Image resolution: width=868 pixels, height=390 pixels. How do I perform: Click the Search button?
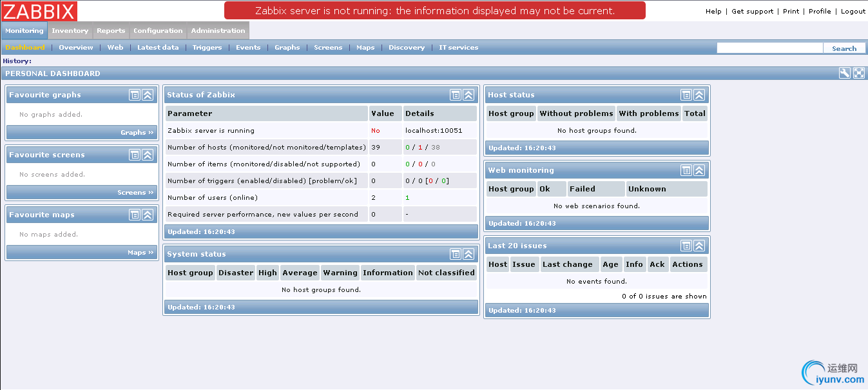pyautogui.click(x=844, y=48)
